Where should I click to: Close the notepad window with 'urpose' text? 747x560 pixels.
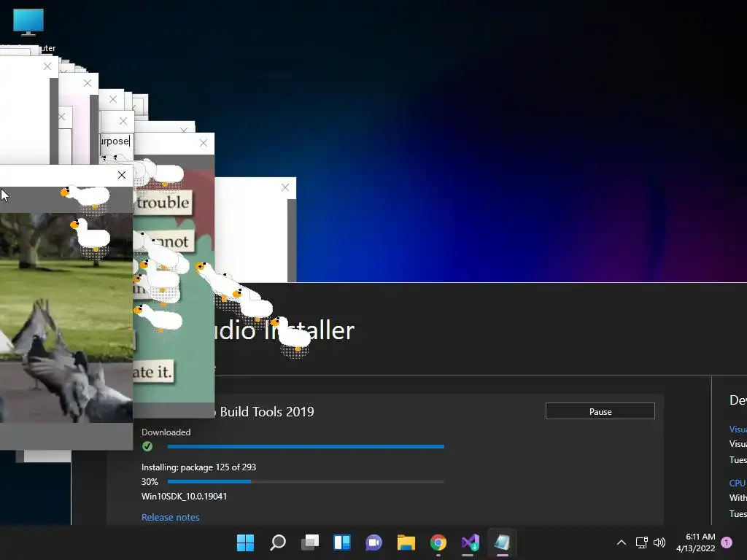tap(123, 121)
